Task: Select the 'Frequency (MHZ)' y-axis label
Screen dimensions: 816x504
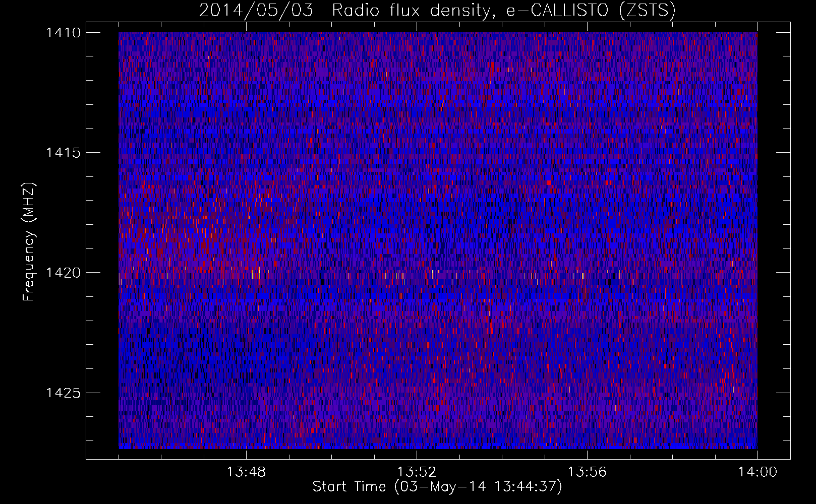Action: (30, 242)
